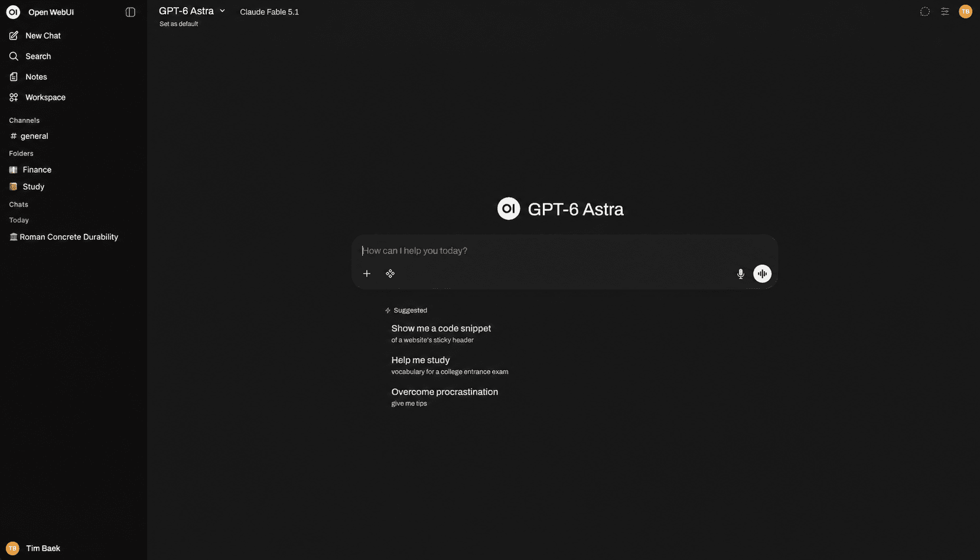Image resolution: width=980 pixels, height=560 pixels.
Task: Choose the Show me a code snippet suggestion
Action: (441, 334)
